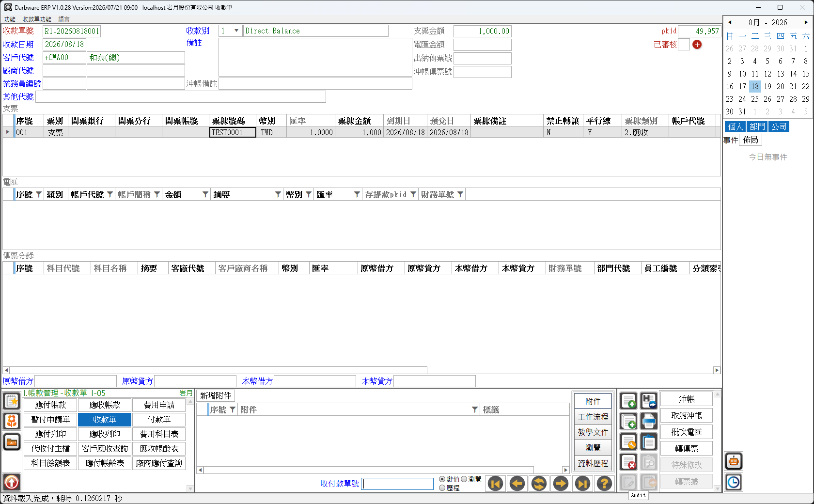The height and width of the screenshot is (504, 814).
Task: Click the add new document icon
Action: (x=628, y=401)
